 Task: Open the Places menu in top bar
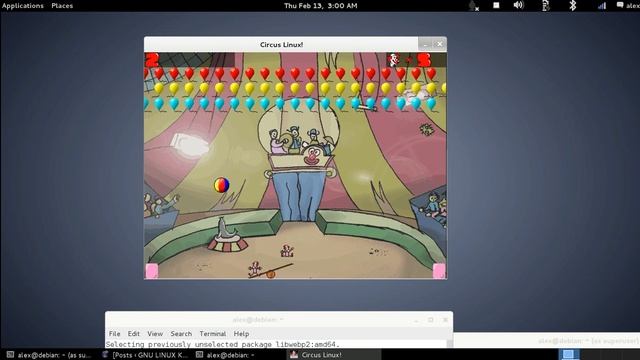point(62,6)
